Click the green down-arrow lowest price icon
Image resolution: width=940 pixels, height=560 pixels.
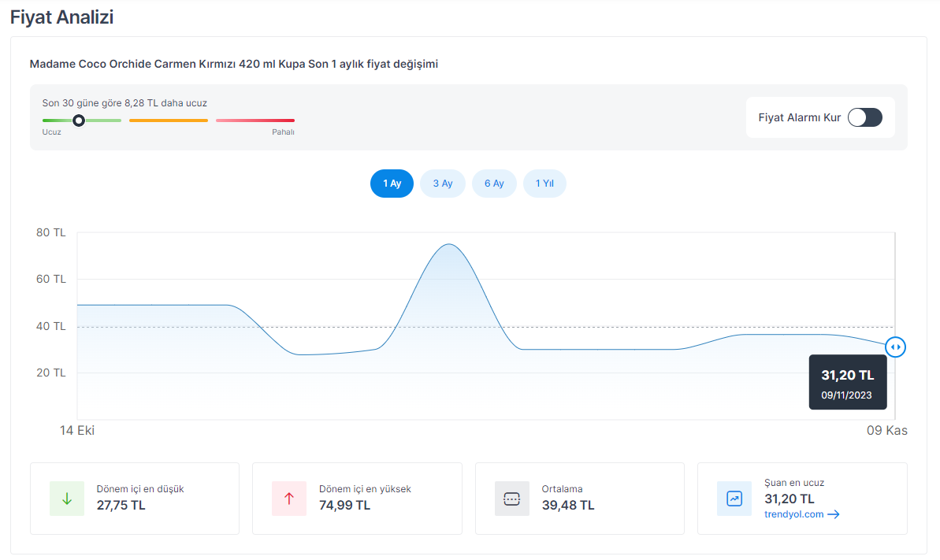[67, 499]
